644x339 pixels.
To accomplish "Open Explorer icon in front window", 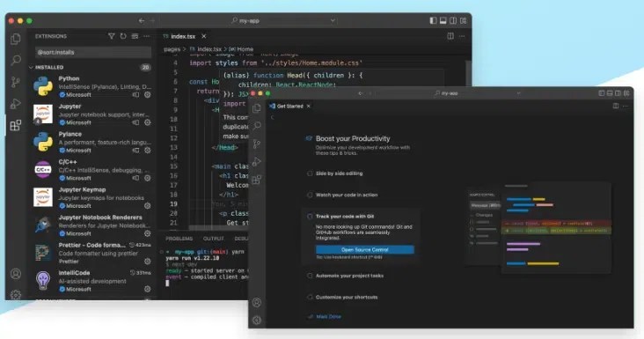I will pos(257,108).
